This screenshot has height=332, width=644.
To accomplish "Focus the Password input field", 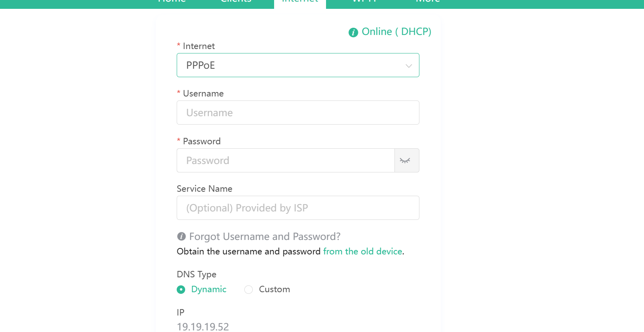I will pos(285,160).
